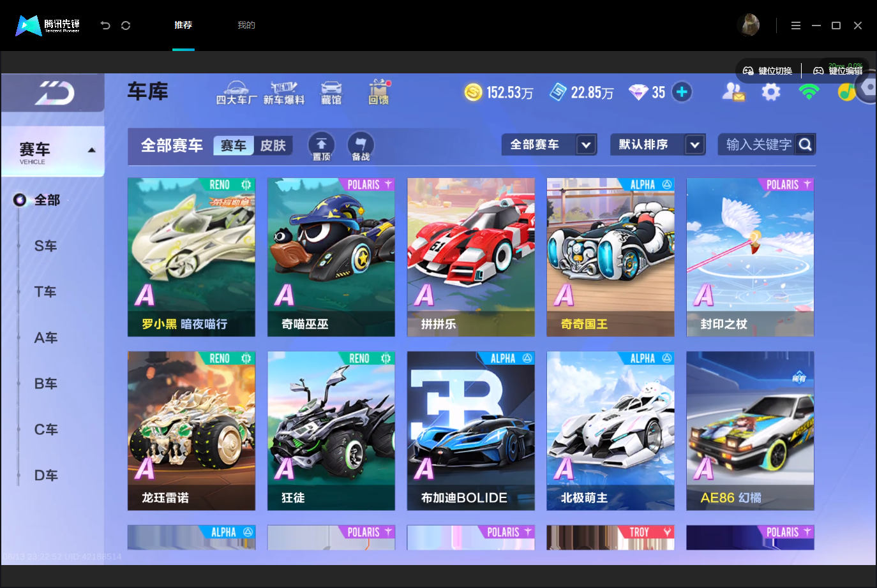Select the 北极萌主 car card
877x588 pixels.
611,431
